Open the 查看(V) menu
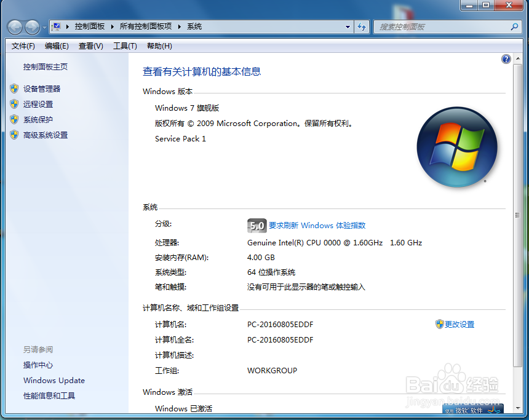Screen dimensions: 529x420 click(x=91, y=46)
